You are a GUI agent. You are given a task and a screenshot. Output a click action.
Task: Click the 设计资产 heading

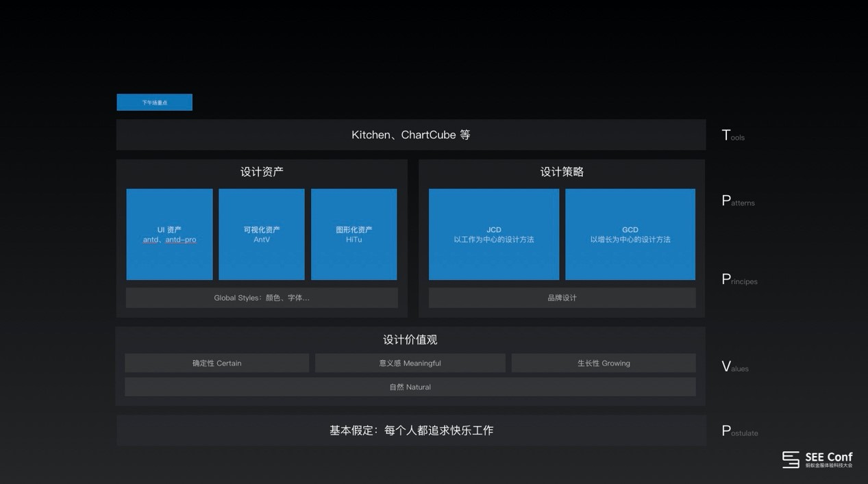pyautogui.click(x=262, y=172)
